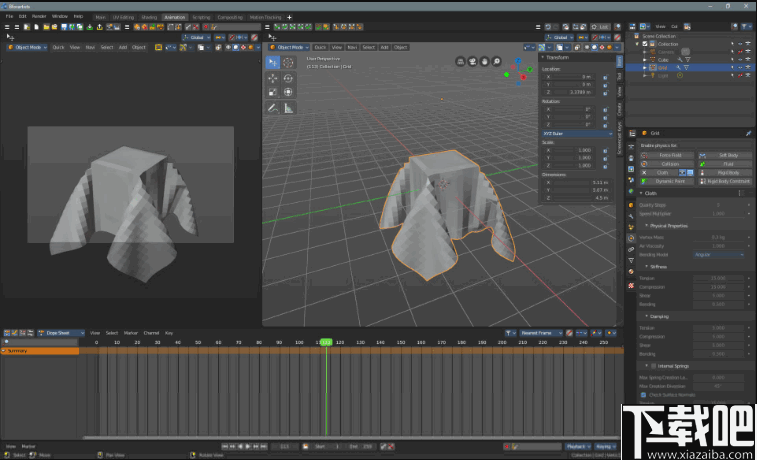Toggle viewport visibility of the Grid row
The height and width of the screenshot is (460, 757).
click(x=740, y=68)
